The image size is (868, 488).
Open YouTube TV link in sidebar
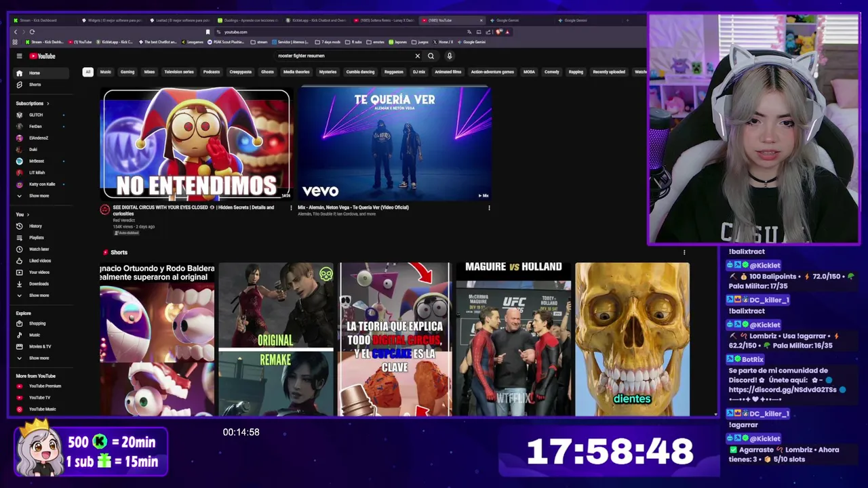(42, 398)
